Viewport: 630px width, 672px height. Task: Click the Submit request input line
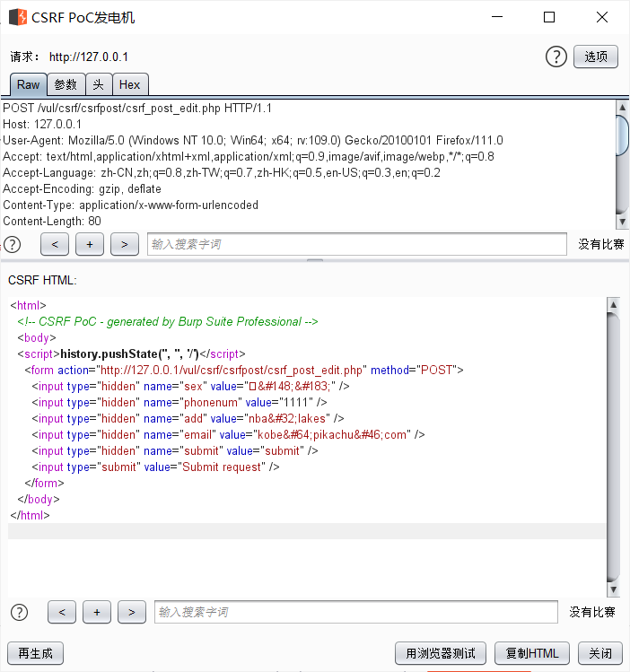[x=155, y=467]
